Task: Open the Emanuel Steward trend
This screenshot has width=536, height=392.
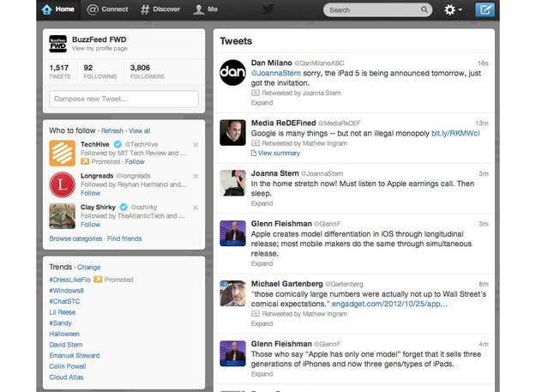Action: point(75,355)
